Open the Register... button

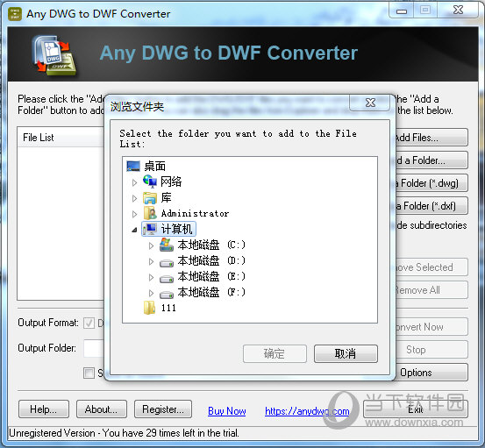(x=163, y=409)
